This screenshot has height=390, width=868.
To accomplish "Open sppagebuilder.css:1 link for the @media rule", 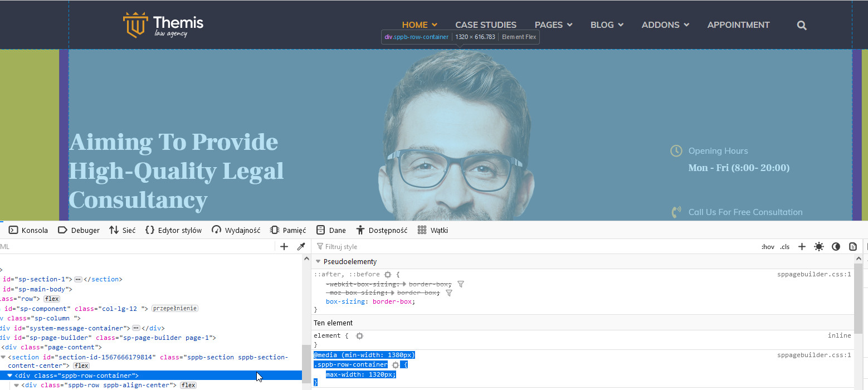I will click(x=814, y=355).
